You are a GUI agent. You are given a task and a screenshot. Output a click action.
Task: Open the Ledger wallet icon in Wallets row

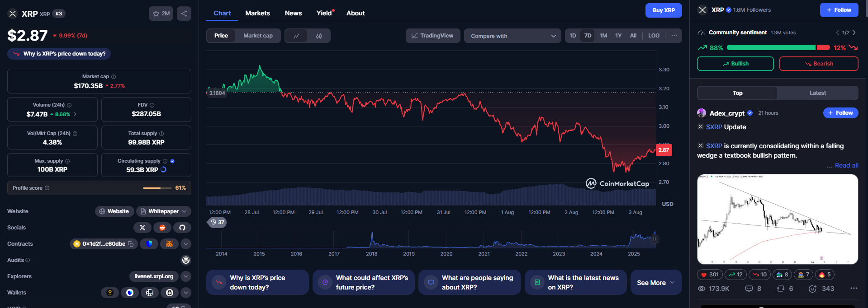coord(150,293)
